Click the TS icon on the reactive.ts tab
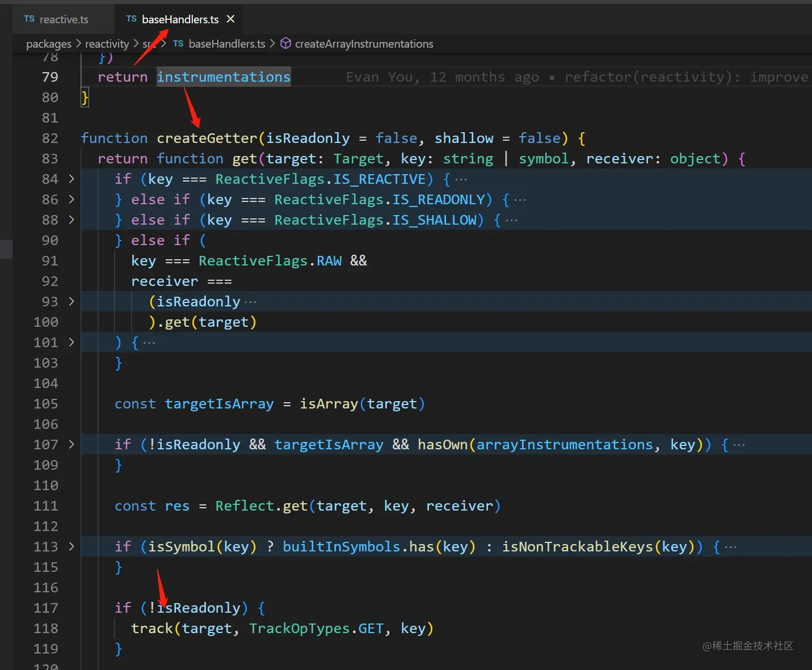This screenshot has height=670, width=812. [x=30, y=19]
